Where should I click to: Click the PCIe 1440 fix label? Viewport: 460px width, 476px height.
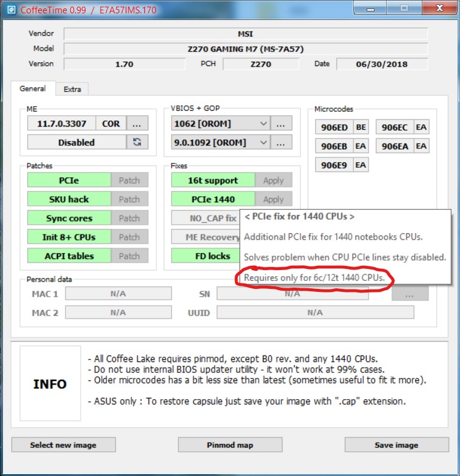213,199
